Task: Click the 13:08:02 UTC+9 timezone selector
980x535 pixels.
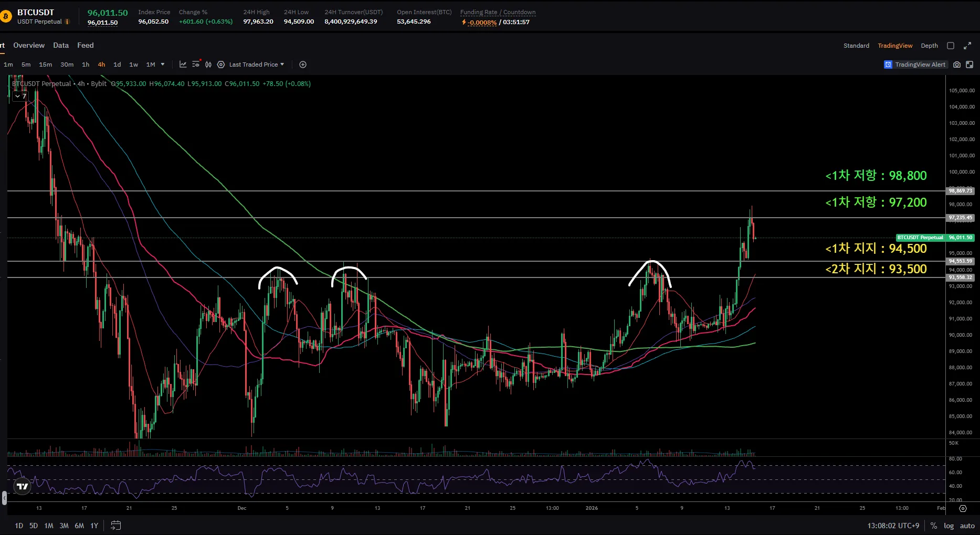Action: [893, 526]
